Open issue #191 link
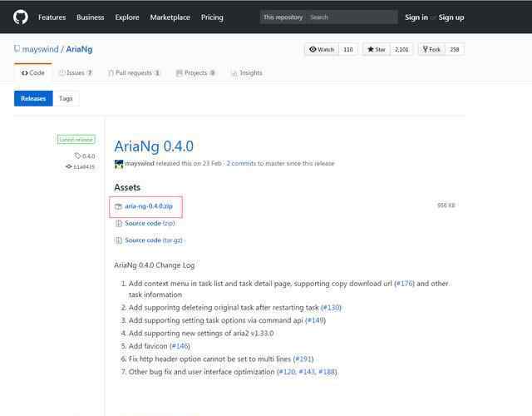This screenshot has height=416, width=532. 303,359
